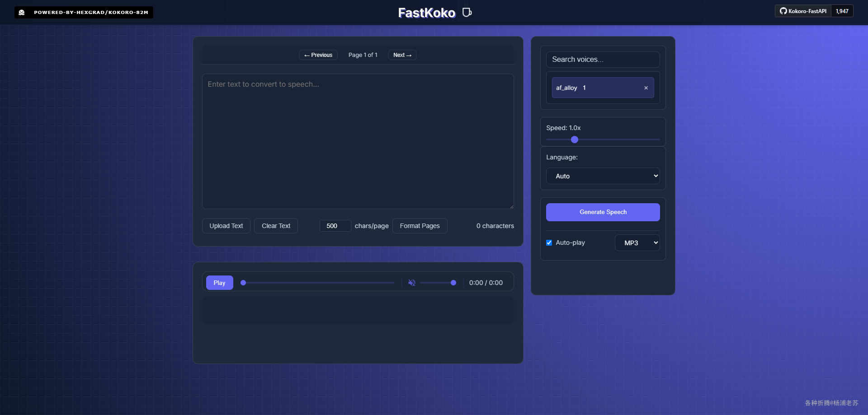Click the af_alloy voice weight value

click(585, 88)
